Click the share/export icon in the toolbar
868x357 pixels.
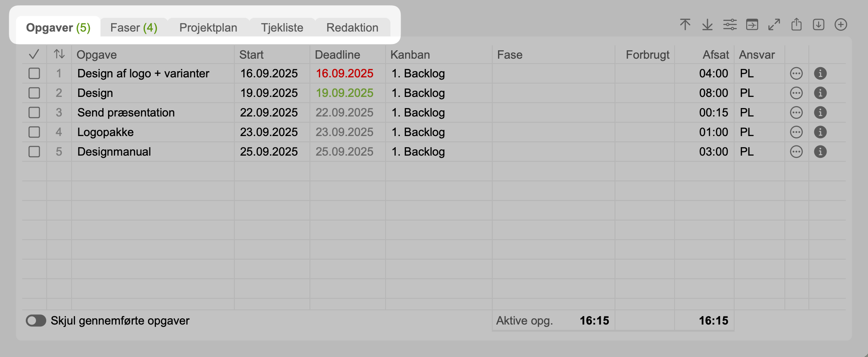coord(796,24)
